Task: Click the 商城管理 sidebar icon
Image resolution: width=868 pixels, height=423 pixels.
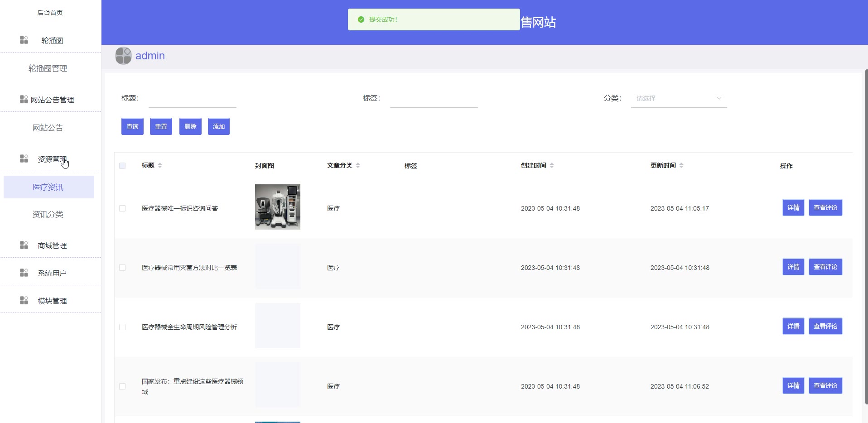Action: pos(24,245)
